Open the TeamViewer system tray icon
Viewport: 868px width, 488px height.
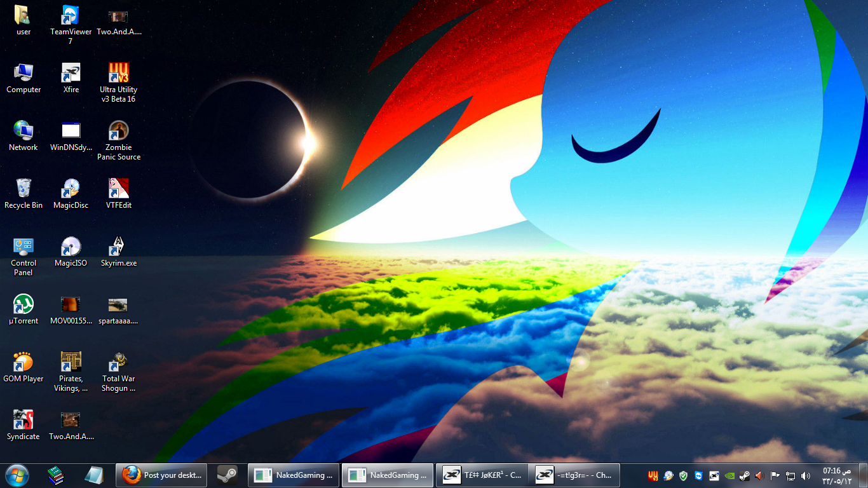pyautogui.click(x=699, y=475)
